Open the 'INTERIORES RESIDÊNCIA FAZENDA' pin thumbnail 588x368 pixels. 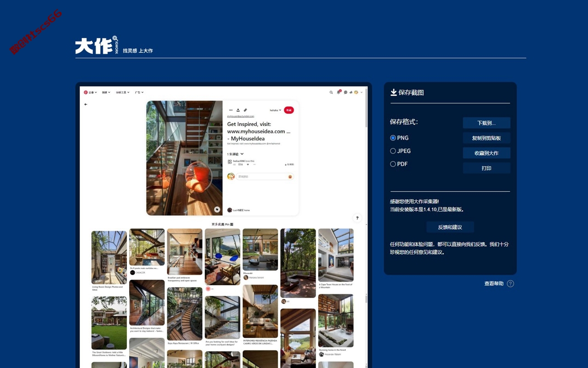point(260,312)
